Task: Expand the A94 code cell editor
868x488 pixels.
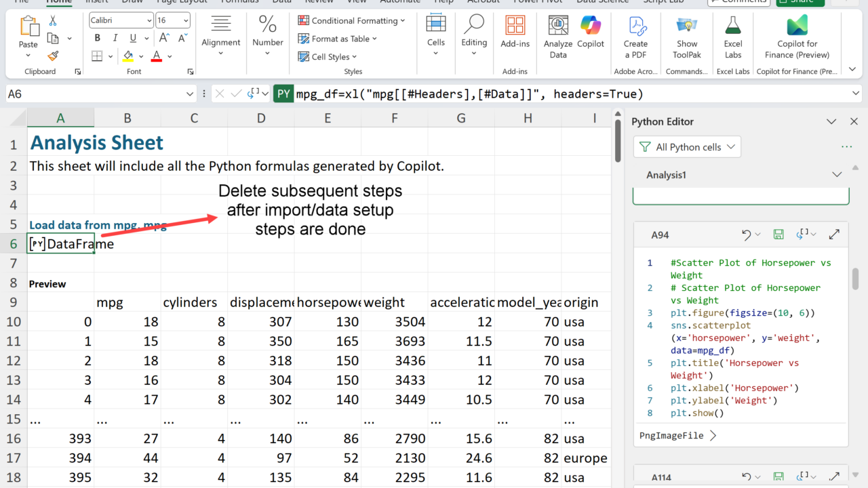Action: (x=834, y=235)
